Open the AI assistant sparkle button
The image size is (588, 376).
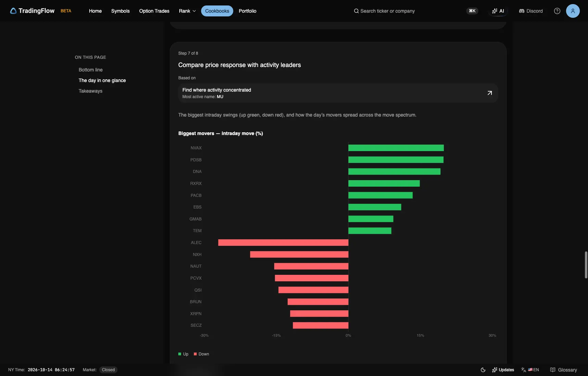coord(498,11)
